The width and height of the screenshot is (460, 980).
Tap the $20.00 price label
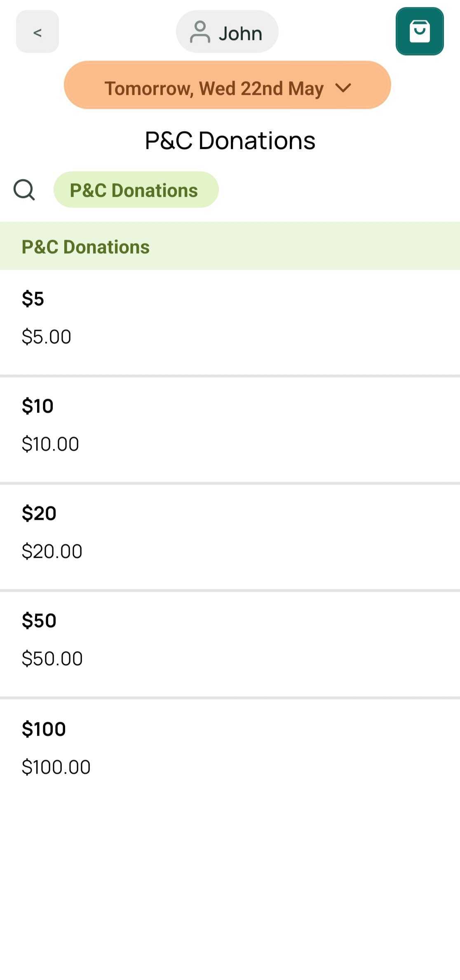point(52,551)
